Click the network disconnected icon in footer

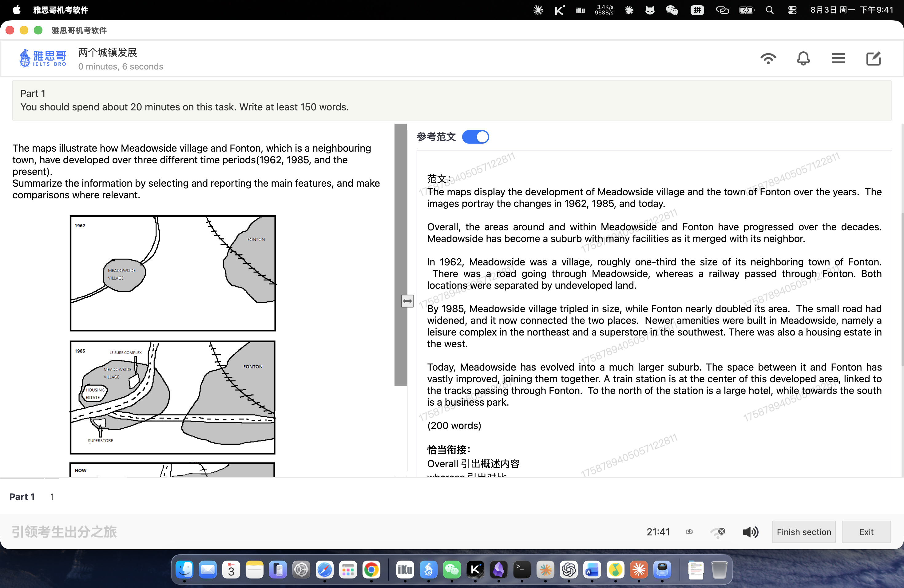[x=717, y=532]
